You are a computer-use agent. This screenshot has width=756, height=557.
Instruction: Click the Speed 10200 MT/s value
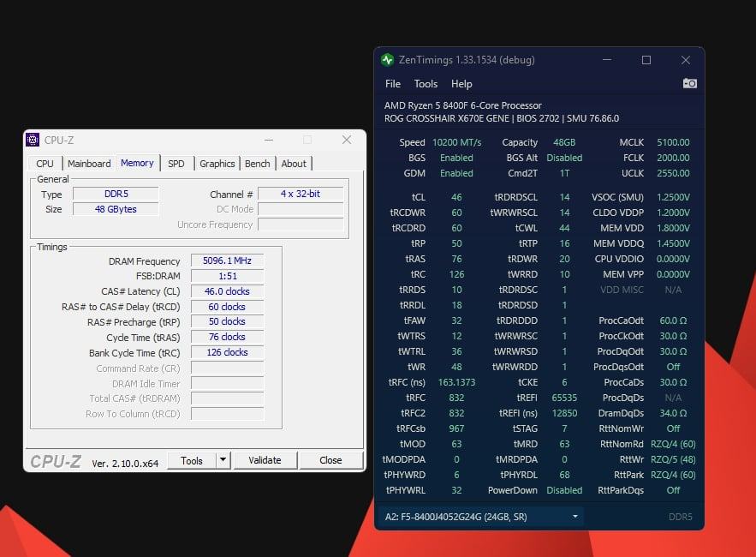coord(456,142)
